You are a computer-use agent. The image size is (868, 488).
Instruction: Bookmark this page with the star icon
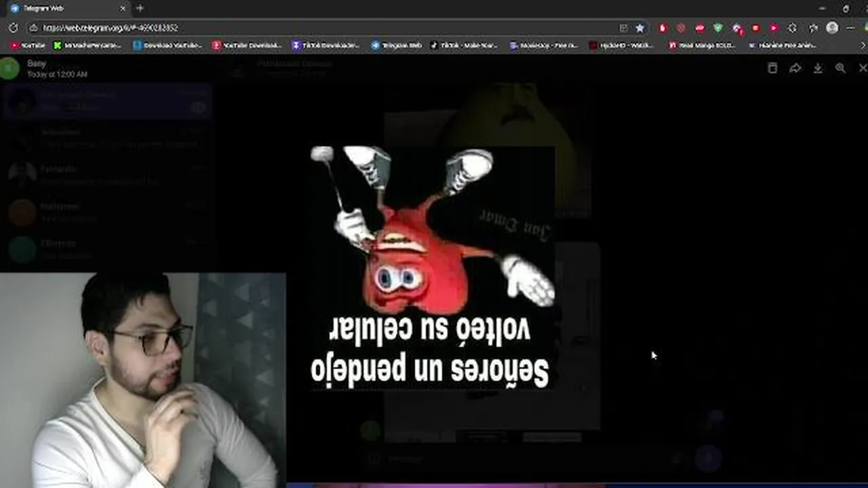tap(639, 28)
